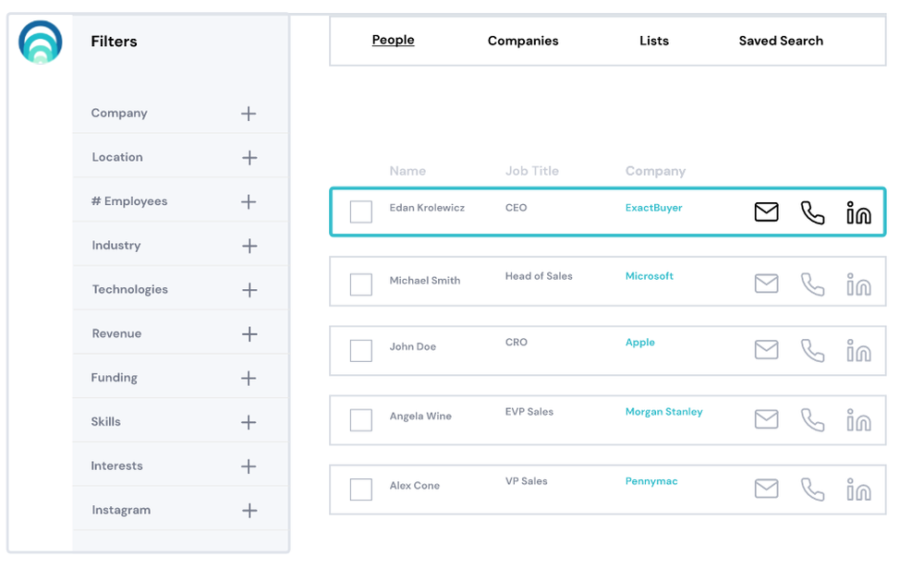Expand the Industry filter
The height and width of the screenshot is (568, 924).
click(249, 246)
